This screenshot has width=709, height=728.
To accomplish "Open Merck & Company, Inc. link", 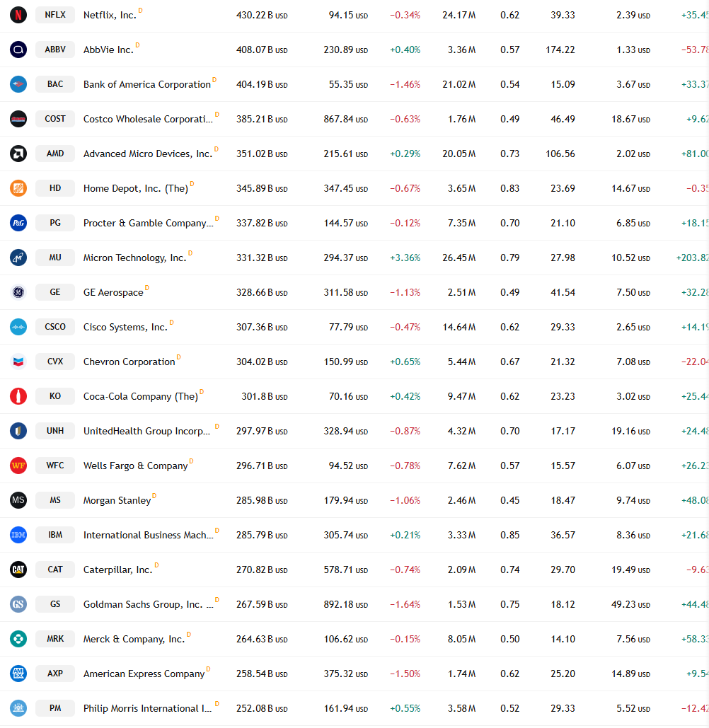I will coord(134,640).
